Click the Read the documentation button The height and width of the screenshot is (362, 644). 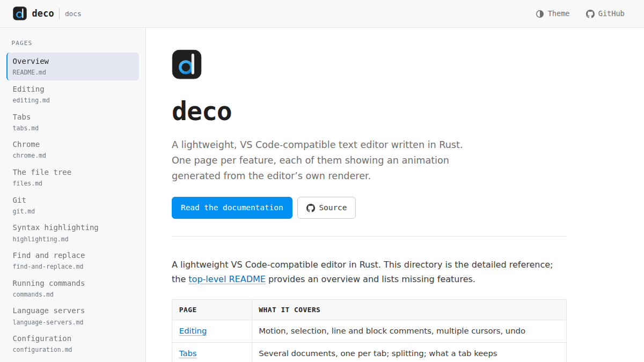pyautogui.click(x=232, y=208)
